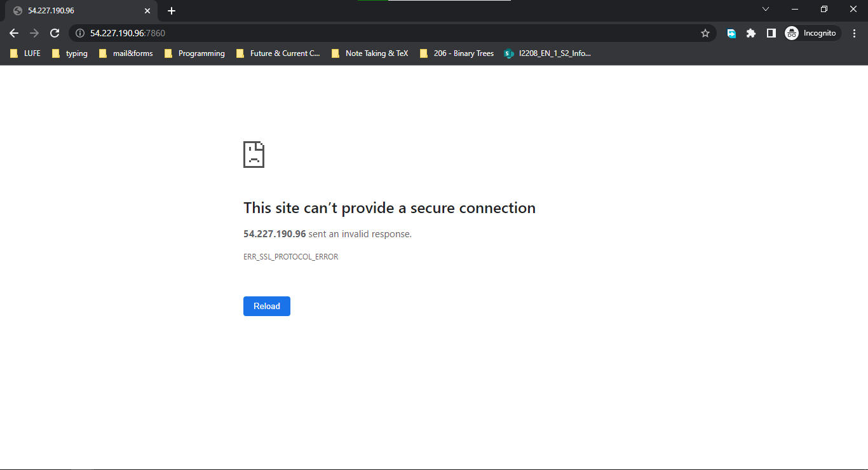The image size is (868, 470).
Task: Open the I2208_EN_1_S2_Info bookmark
Action: click(x=548, y=53)
